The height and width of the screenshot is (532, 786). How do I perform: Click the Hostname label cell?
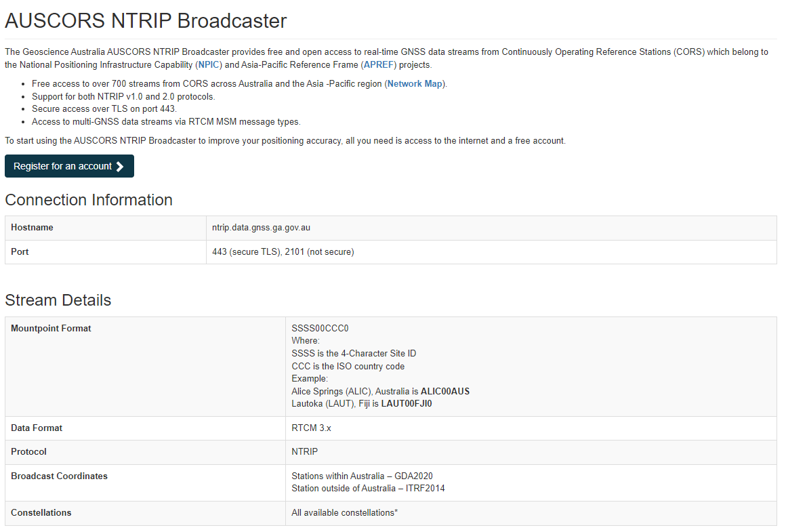106,228
